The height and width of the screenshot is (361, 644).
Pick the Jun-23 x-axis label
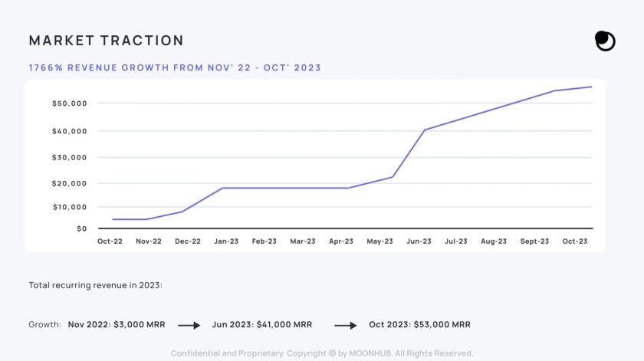tap(419, 241)
